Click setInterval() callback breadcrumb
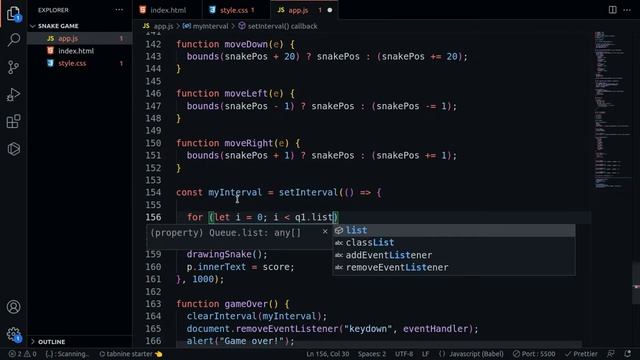Screen dimensions: 640x360 tap(282, 26)
